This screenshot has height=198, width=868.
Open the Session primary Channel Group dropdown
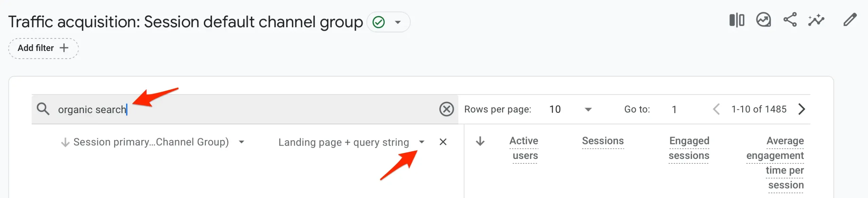[x=241, y=142]
